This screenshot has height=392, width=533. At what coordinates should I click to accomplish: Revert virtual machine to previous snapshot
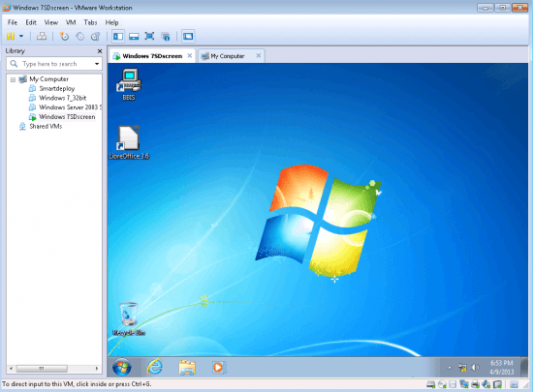tap(80, 36)
